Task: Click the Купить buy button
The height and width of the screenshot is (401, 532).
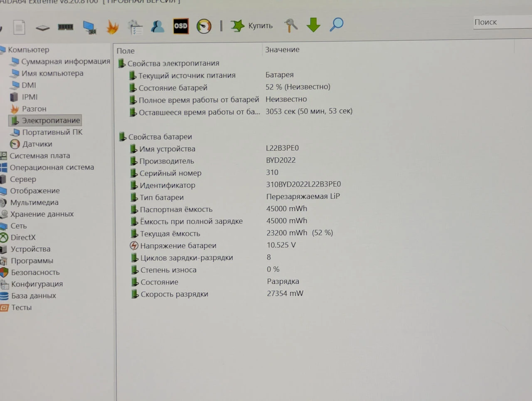Action: pyautogui.click(x=252, y=25)
